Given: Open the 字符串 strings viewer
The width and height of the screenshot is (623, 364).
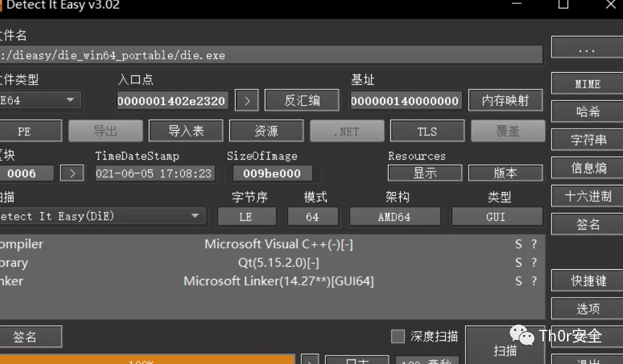Looking at the screenshot, I should (x=587, y=140).
